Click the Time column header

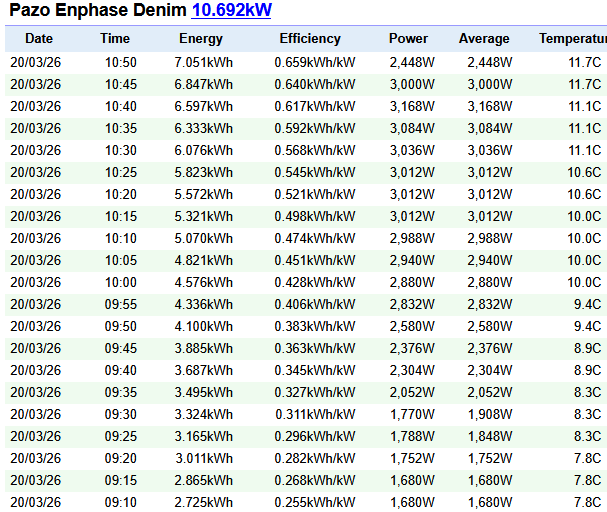tap(115, 39)
